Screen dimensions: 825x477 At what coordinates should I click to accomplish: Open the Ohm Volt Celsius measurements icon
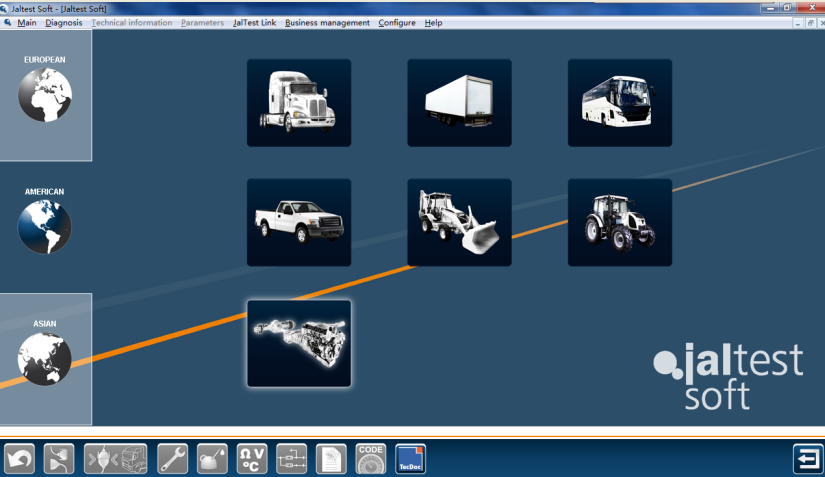252,459
